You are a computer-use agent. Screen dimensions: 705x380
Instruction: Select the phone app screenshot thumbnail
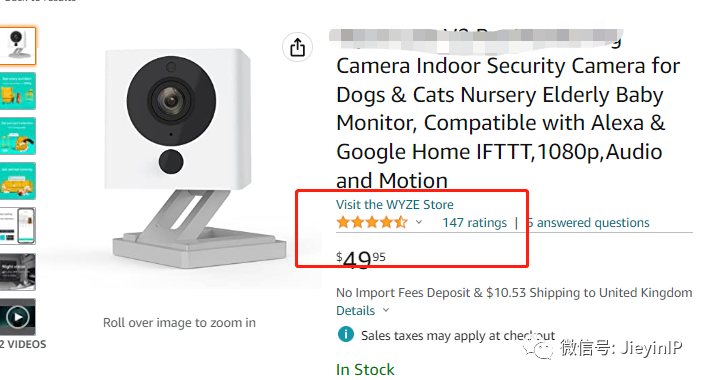[18, 226]
